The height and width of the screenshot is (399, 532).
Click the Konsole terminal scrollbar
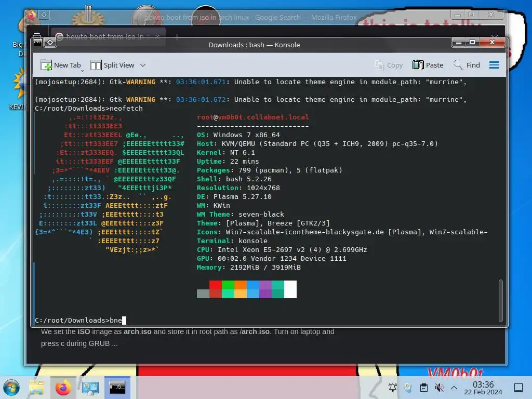click(x=501, y=301)
